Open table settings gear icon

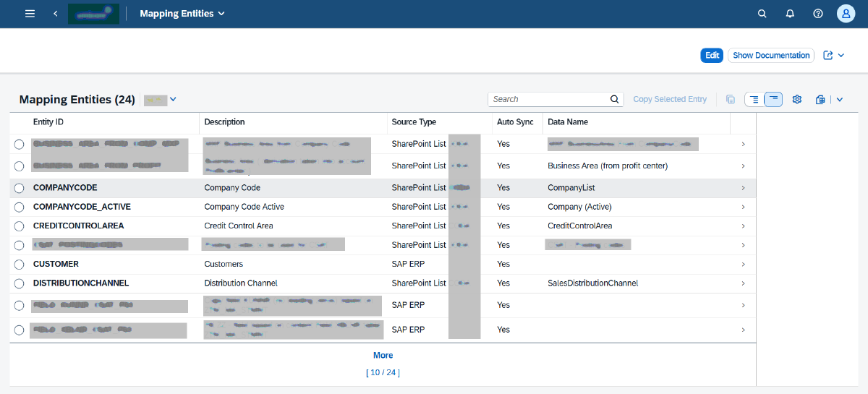(797, 99)
